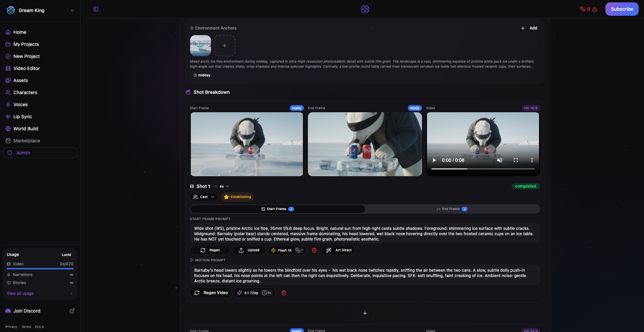Open World Build in the sidebar

25,129
